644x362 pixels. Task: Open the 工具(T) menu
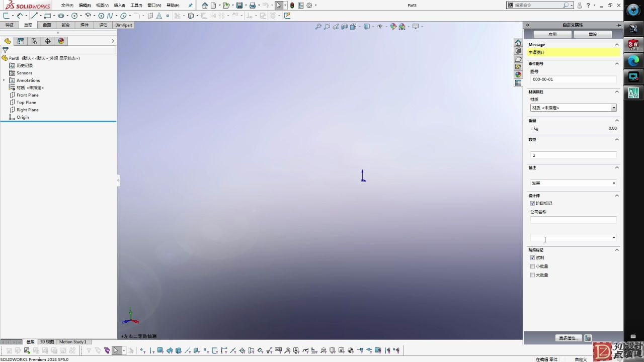[136, 6]
